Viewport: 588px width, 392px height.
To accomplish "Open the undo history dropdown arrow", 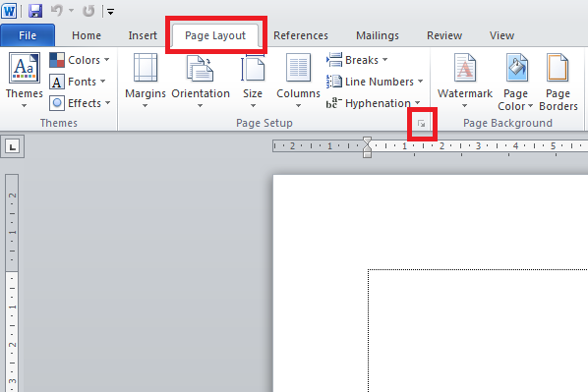I will coord(71,11).
